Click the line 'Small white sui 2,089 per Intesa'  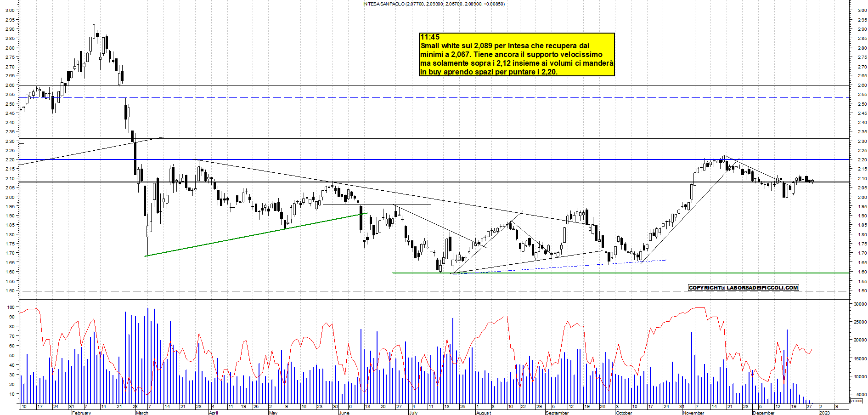(505, 46)
